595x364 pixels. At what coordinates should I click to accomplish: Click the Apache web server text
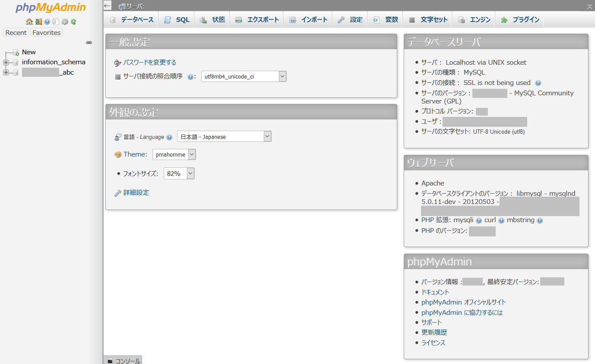point(433,183)
